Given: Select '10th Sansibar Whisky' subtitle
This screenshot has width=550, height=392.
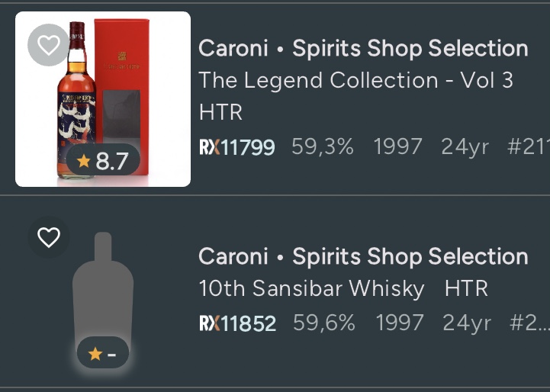Looking at the screenshot, I should tap(311, 289).
